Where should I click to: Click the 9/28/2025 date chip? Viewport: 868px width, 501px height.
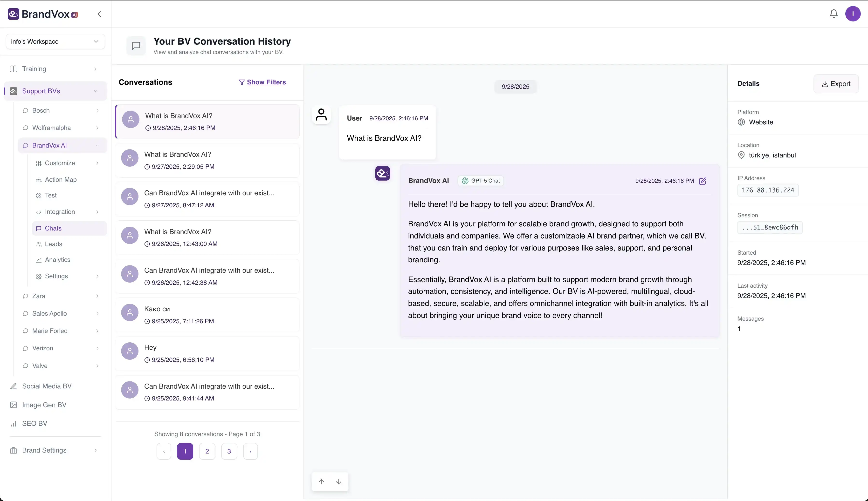click(x=515, y=87)
